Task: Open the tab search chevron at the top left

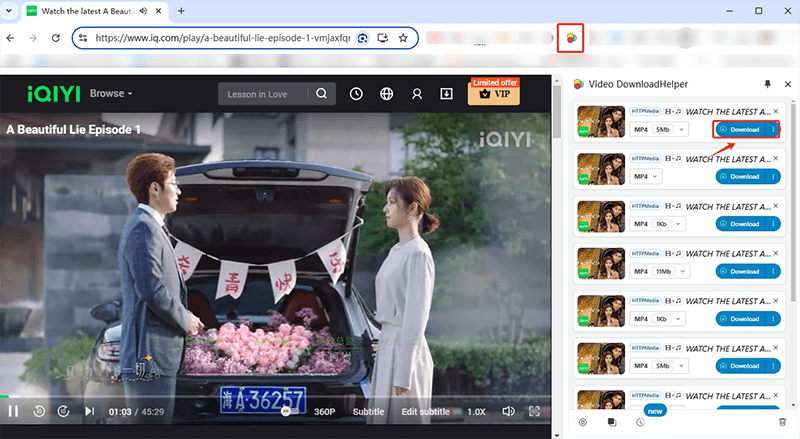Action: pos(9,11)
